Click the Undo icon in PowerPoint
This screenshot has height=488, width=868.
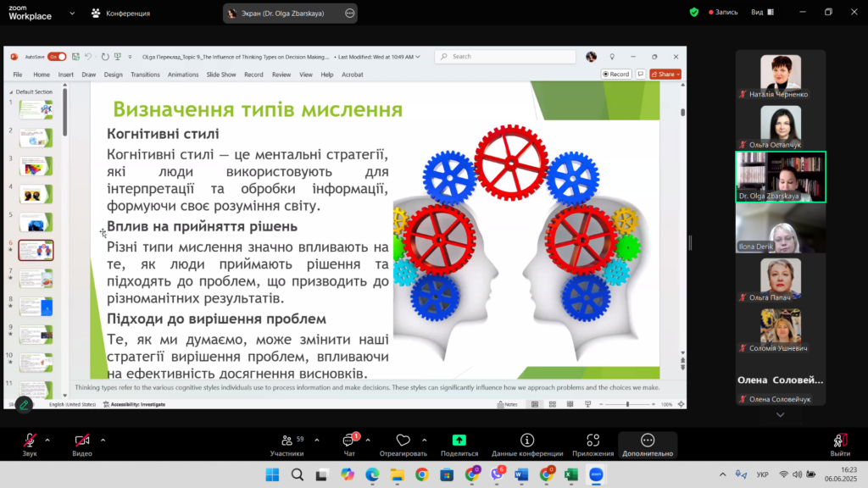88,57
